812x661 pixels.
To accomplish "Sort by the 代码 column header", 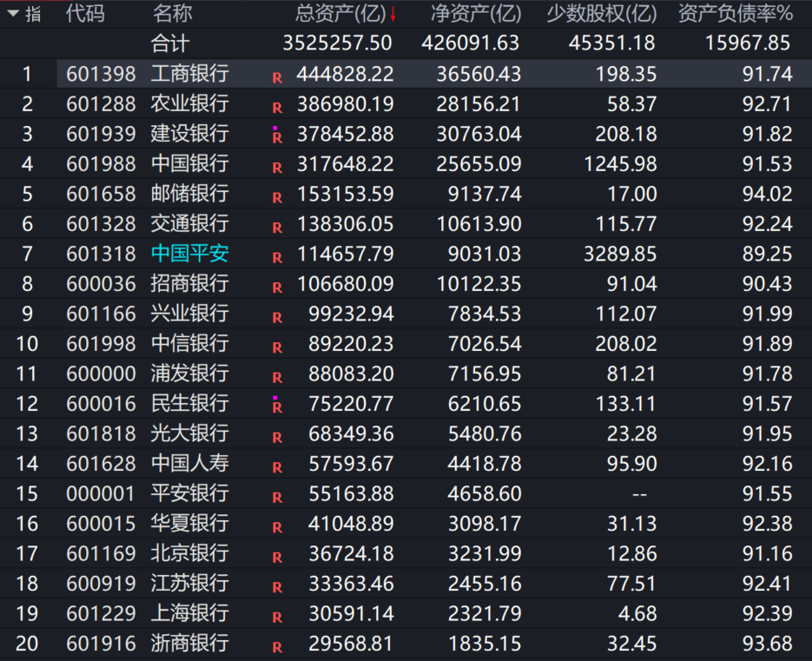I will [x=85, y=14].
